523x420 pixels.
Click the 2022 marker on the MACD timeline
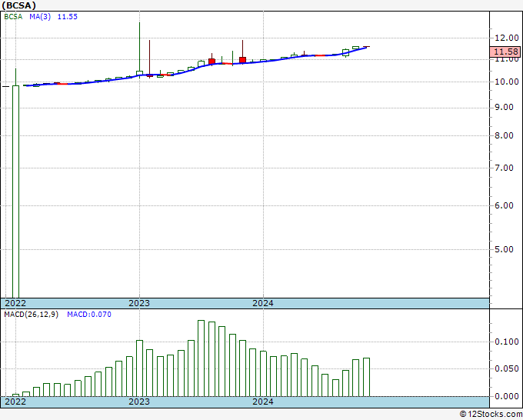pyautogui.click(x=15, y=402)
